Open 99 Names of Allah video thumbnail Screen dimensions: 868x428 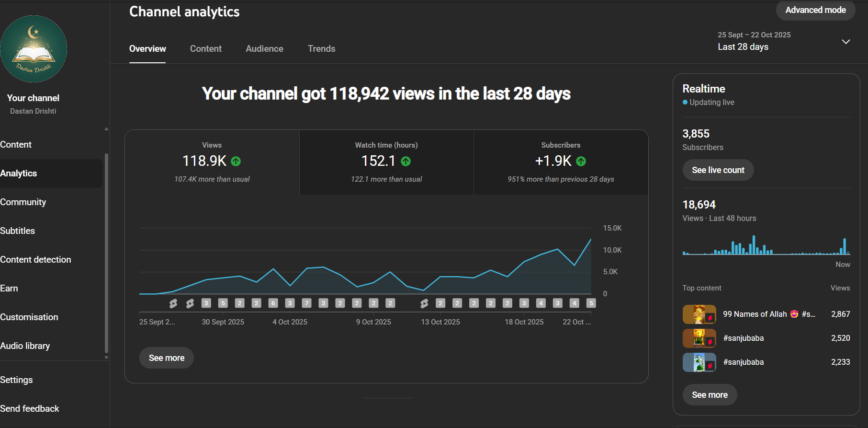pyautogui.click(x=699, y=314)
